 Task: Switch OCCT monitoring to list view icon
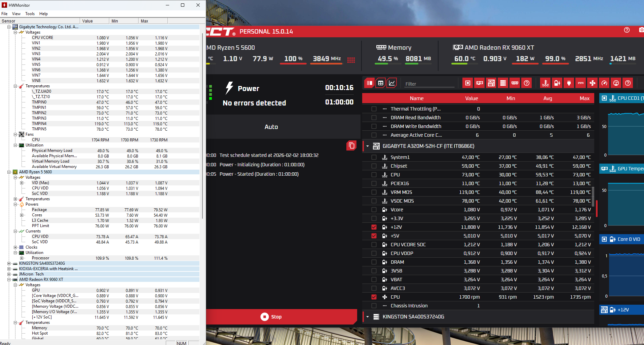369,83
